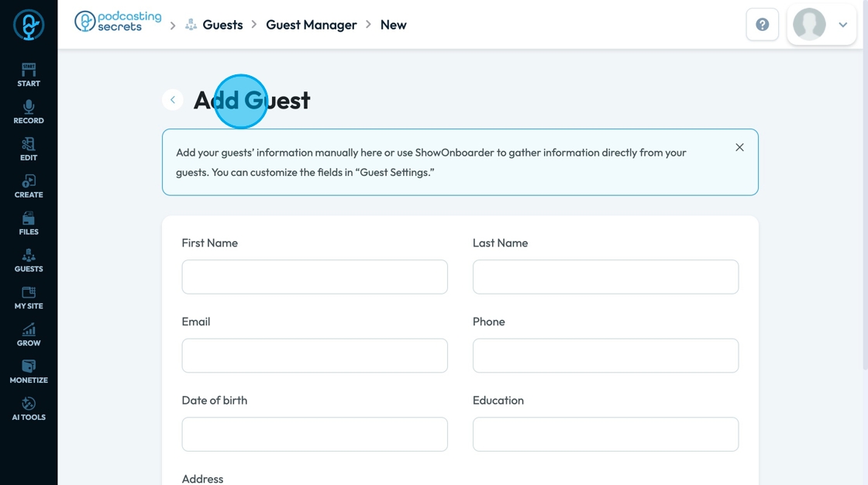Open the Create section icon
The height and width of the screenshot is (485, 868).
(29, 186)
